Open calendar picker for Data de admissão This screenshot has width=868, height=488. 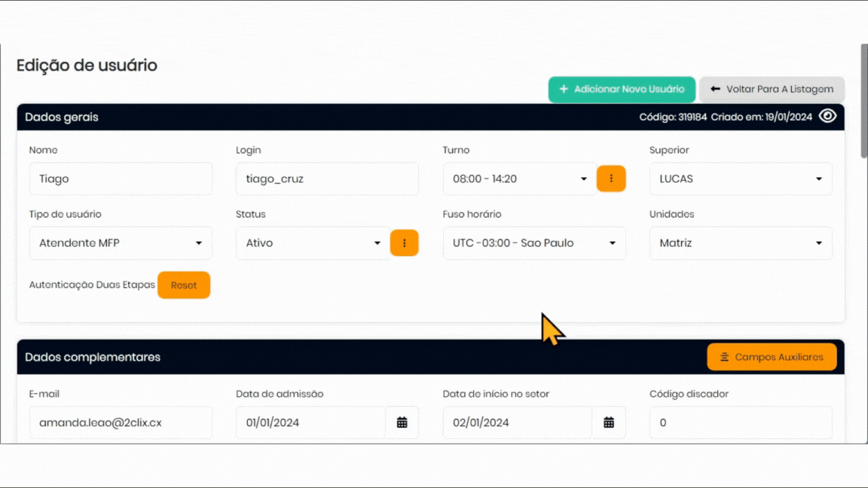coord(402,422)
